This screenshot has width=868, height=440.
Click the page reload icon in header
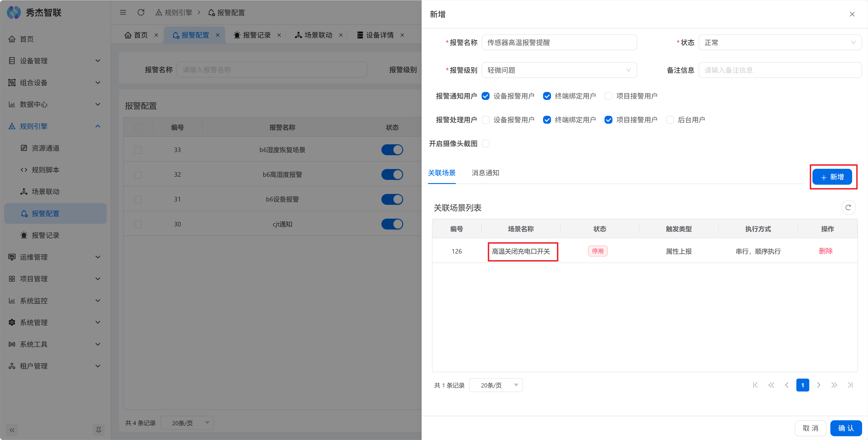[x=141, y=12]
